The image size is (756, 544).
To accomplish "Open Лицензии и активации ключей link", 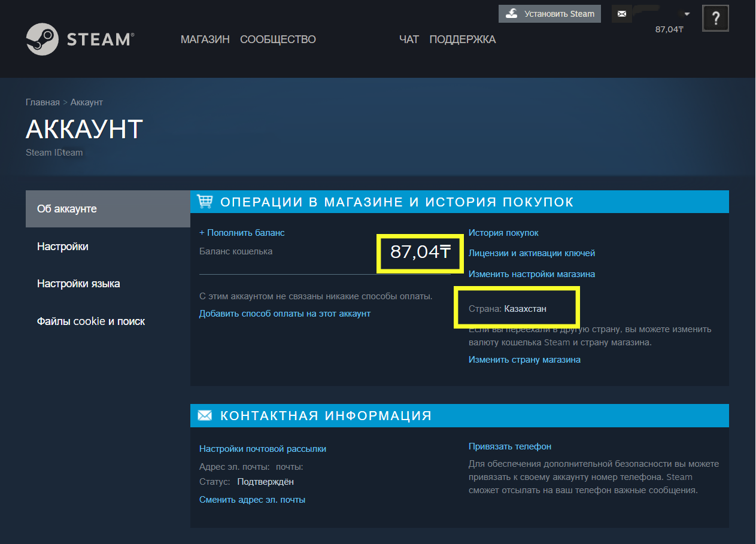I will click(x=532, y=253).
